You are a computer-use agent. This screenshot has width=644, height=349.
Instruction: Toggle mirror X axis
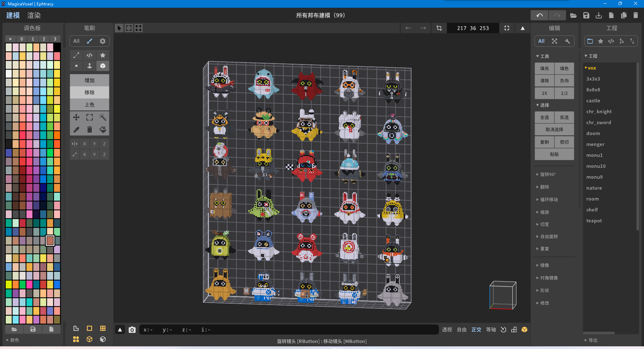pyautogui.click(x=85, y=144)
